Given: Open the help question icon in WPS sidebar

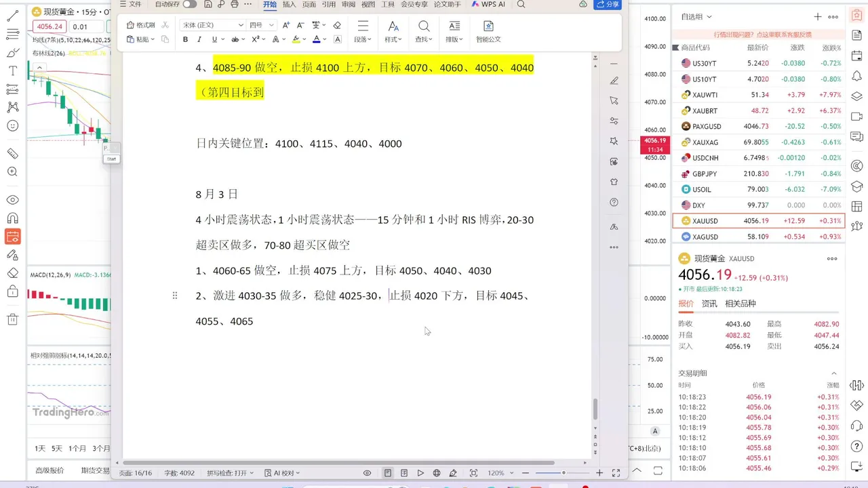Looking at the screenshot, I should point(614,202).
